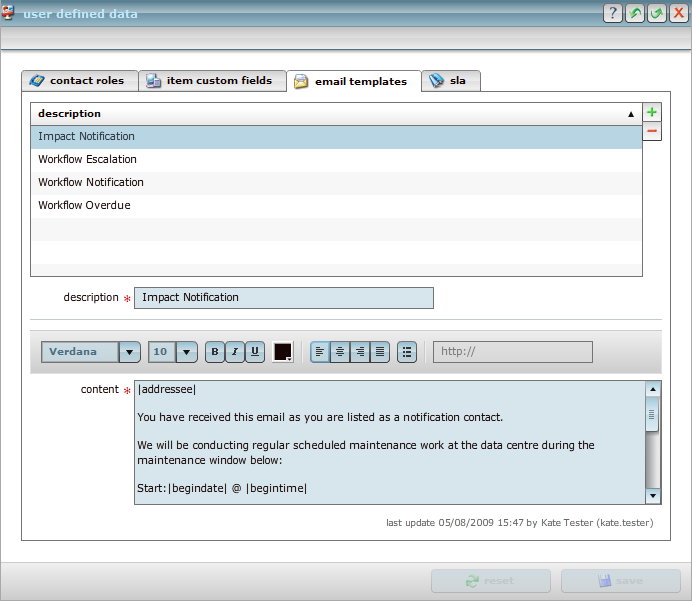
Task: Open help with the question mark icon
Action: pos(613,13)
